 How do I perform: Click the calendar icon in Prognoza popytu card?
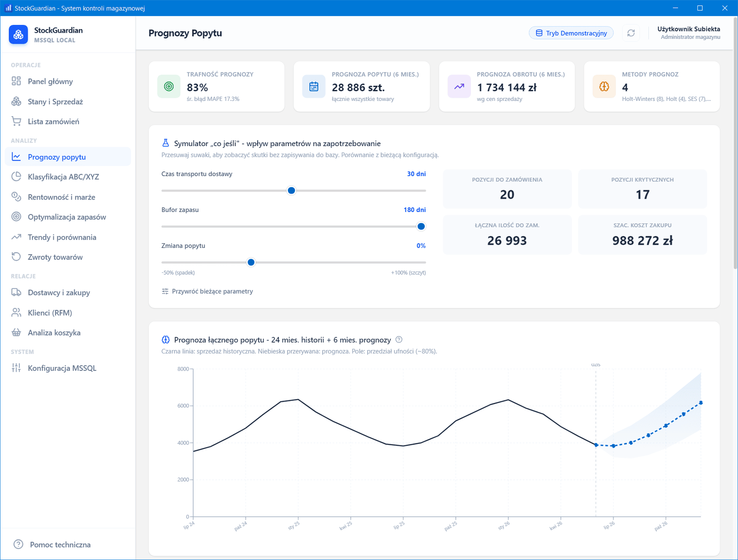pos(314,87)
